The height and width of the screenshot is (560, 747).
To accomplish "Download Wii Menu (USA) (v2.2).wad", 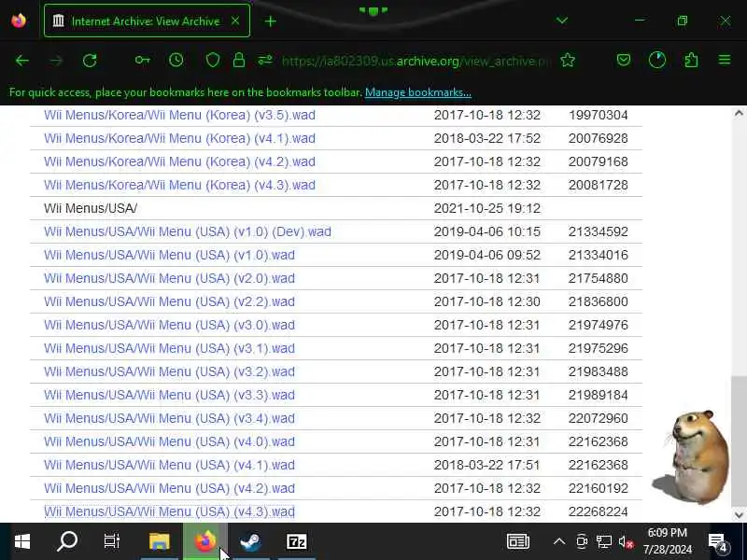I will pyautogui.click(x=170, y=301).
